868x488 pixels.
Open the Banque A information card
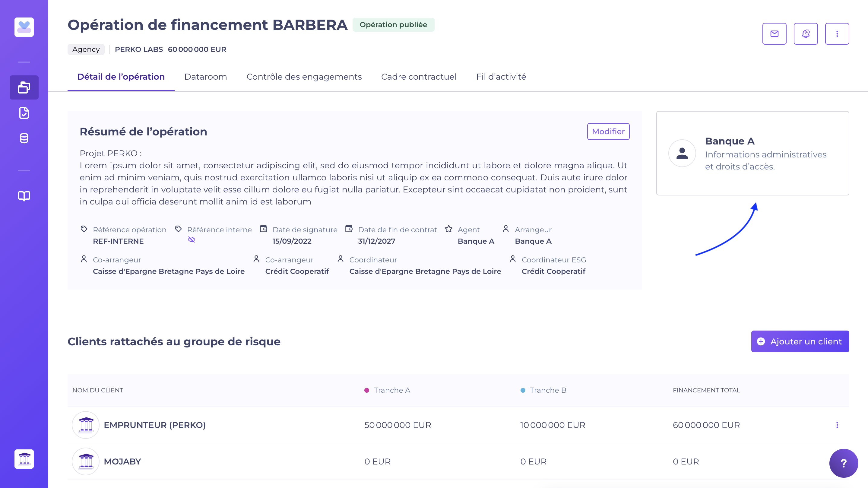click(x=752, y=153)
